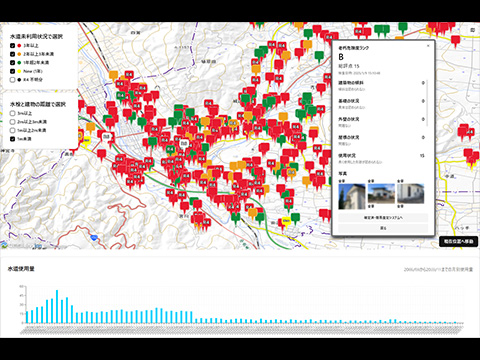Uncheck the 2年以上3年未満 orange filter
Viewport: 480px width, 360px height.
12,54
